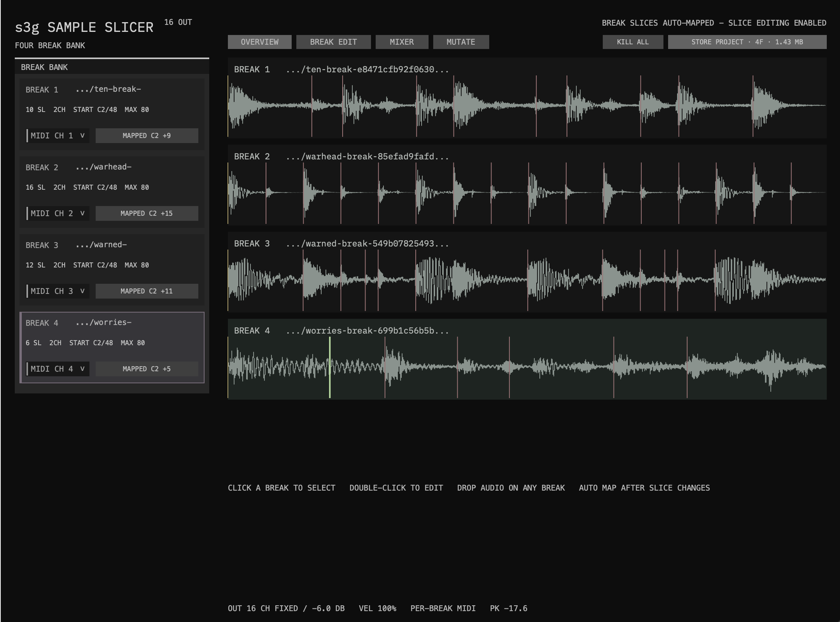This screenshot has width=840, height=622.
Task: Click 'DOUBLE-CLICK TO EDIT' hint
Action: pos(396,488)
